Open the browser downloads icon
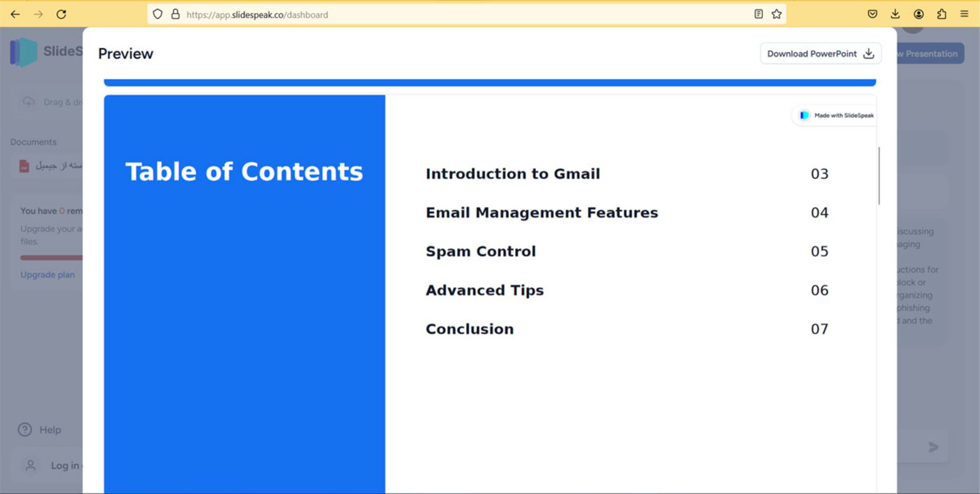The width and height of the screenshot is (980, 494). click(x=895, y=14)
